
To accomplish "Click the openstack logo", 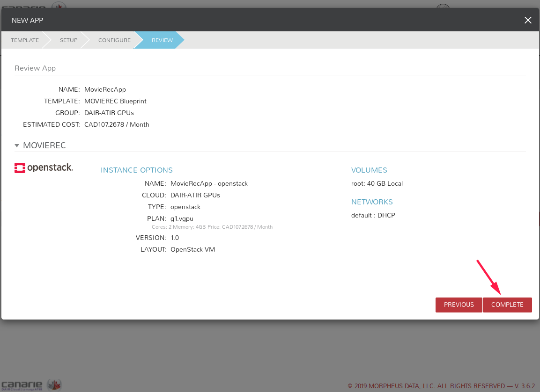I will (44, 168).
